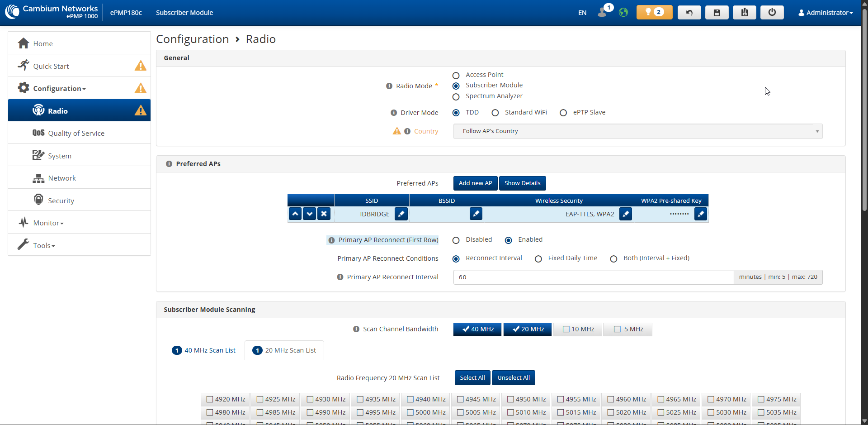Viewport: 868px width, 425px height.
Task: Open Quick Start in the sidebar
Action: (x=51, y=66)
